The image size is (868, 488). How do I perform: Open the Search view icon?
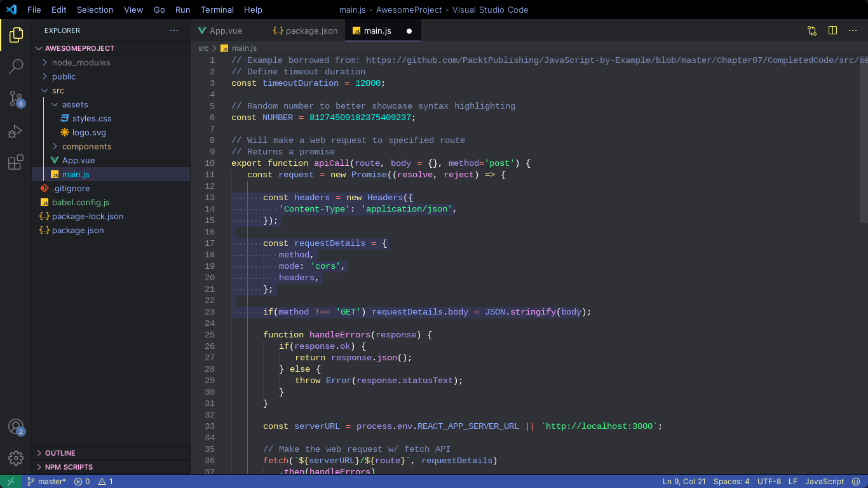click(16, 66)
